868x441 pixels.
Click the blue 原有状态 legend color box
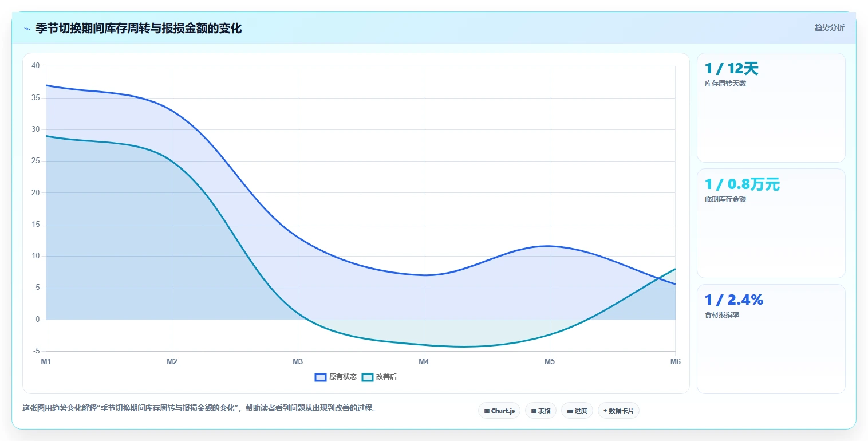coord(321,377)
